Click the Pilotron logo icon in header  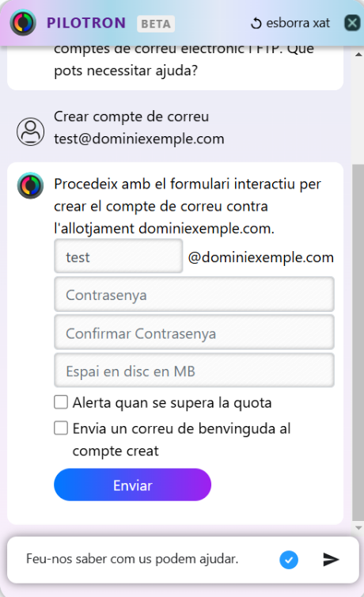[23, 23]
